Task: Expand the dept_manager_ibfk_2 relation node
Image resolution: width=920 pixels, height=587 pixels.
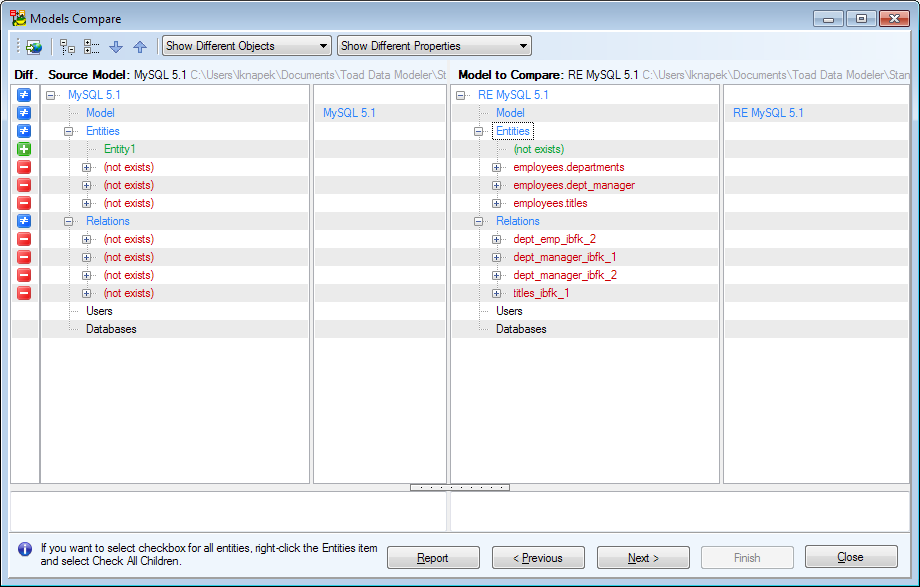Action: click(x=496, y=275)
